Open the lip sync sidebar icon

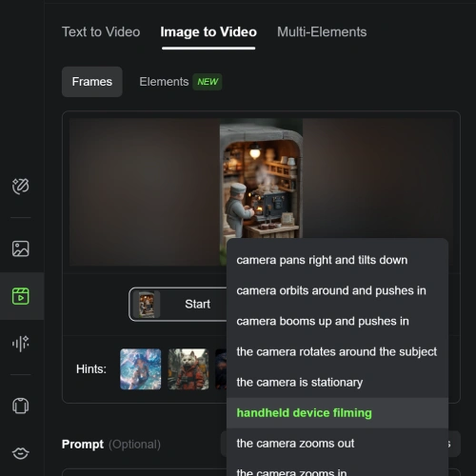coord(21,453)
